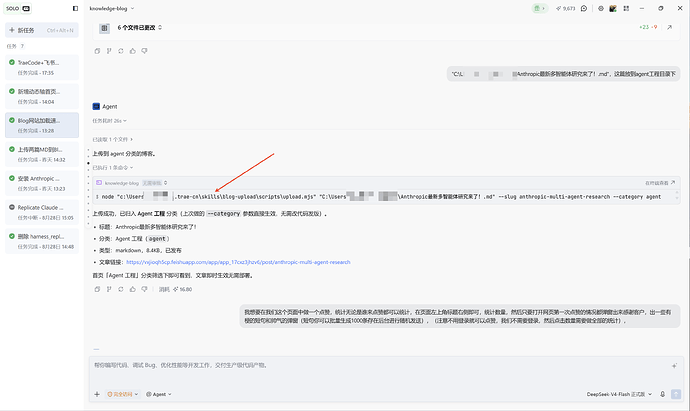The width and height of the screenshot is (690, 411).
Task: Open the 新增动态轴首页 task from 14:04
Action: tap(42, 96)
